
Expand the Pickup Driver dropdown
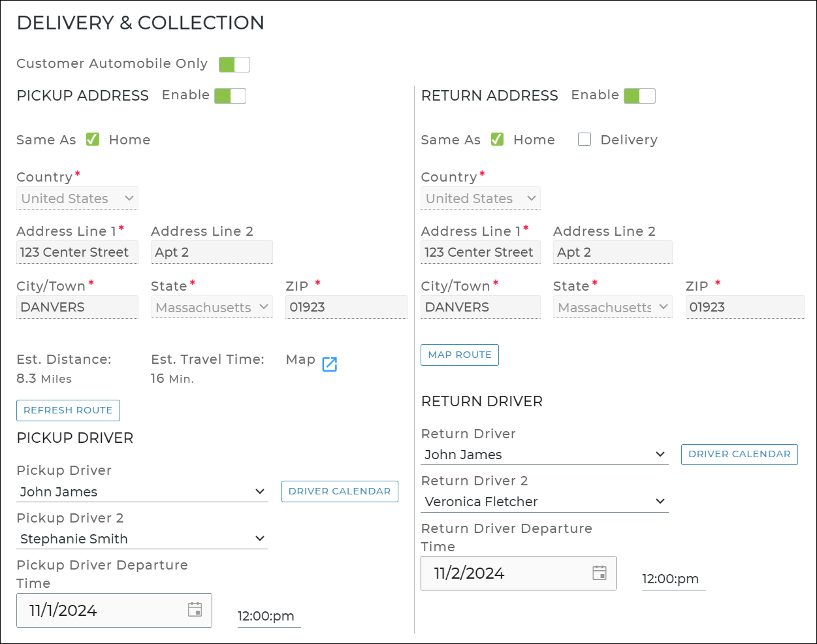(142, 492)
